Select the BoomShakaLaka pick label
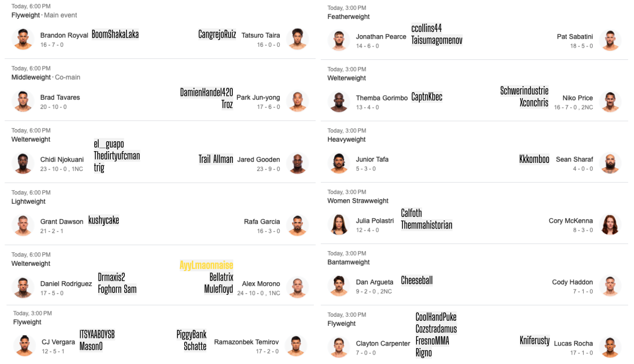This screenshot has height=364, width=634. [115, 35]
